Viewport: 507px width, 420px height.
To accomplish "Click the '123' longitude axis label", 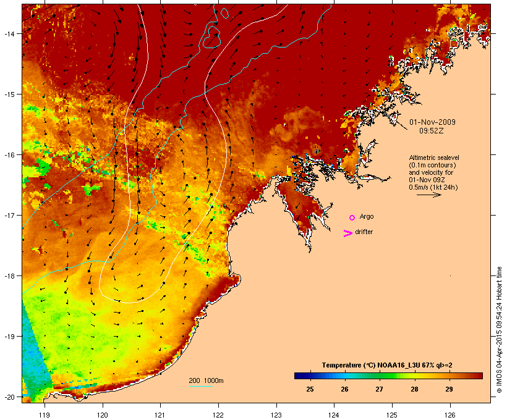I will (x=276, y=415).
